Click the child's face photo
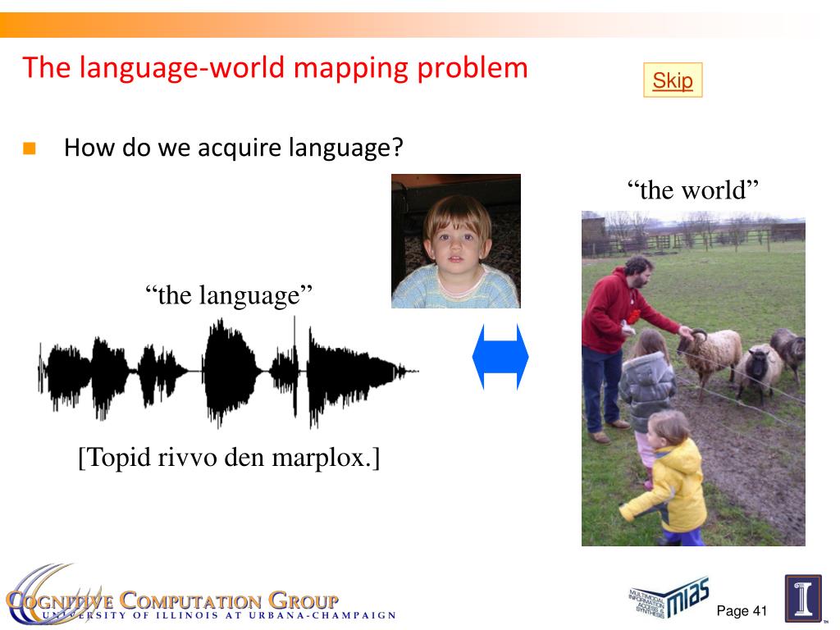 pyautogui.click(x=456, y=241)
